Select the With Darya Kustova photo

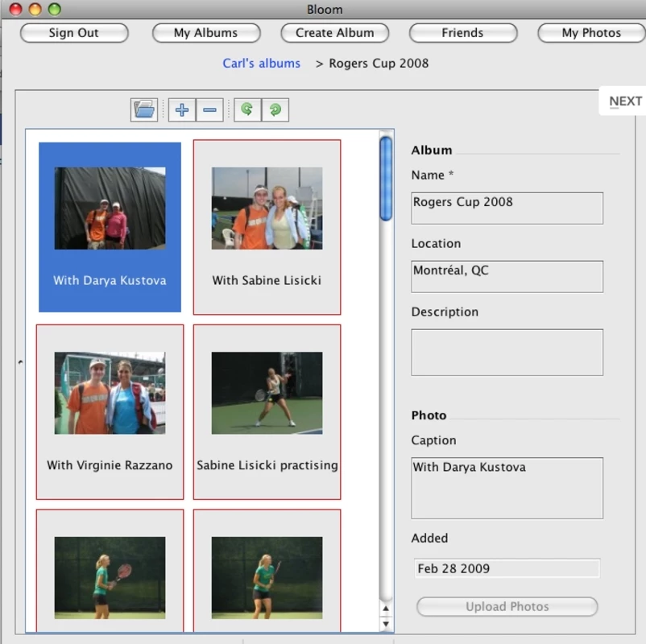pyautogui.click(x=110, y=227)
